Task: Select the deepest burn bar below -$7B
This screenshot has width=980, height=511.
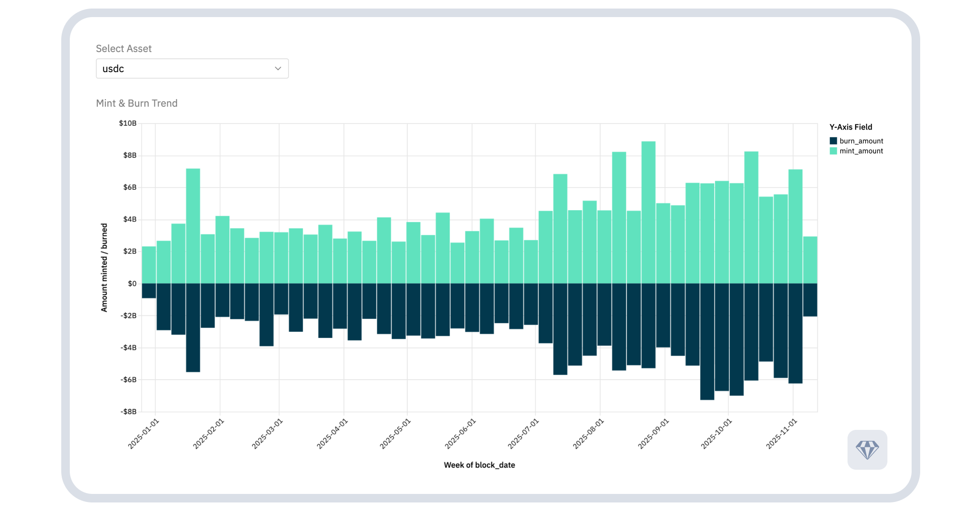Action: [x=707, y=342]
